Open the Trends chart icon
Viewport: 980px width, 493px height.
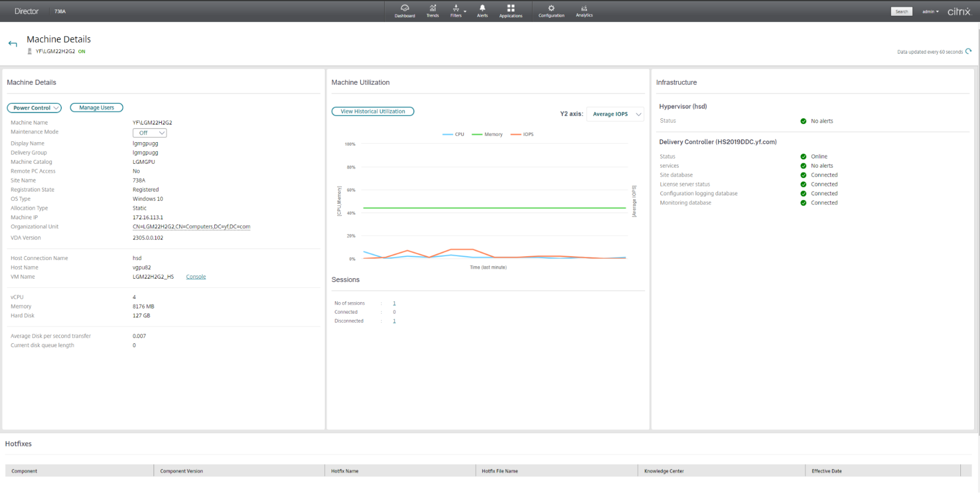click(x=432, y=11)
